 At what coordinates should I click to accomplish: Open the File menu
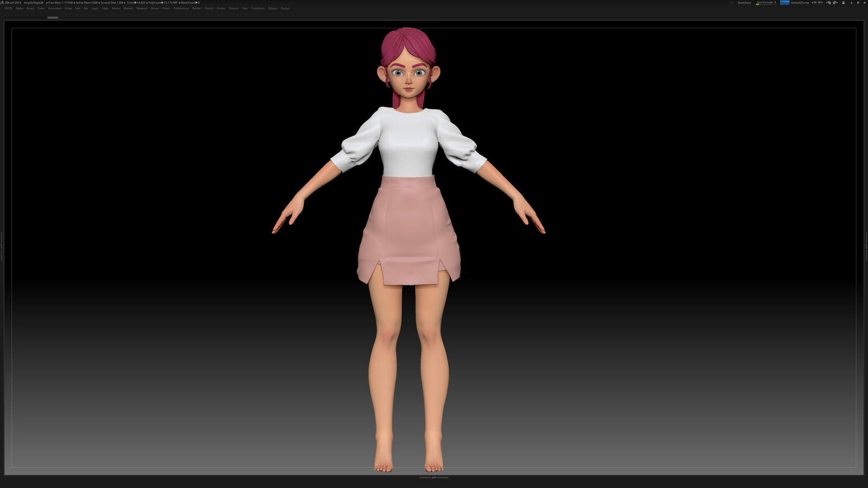(86, 8)
